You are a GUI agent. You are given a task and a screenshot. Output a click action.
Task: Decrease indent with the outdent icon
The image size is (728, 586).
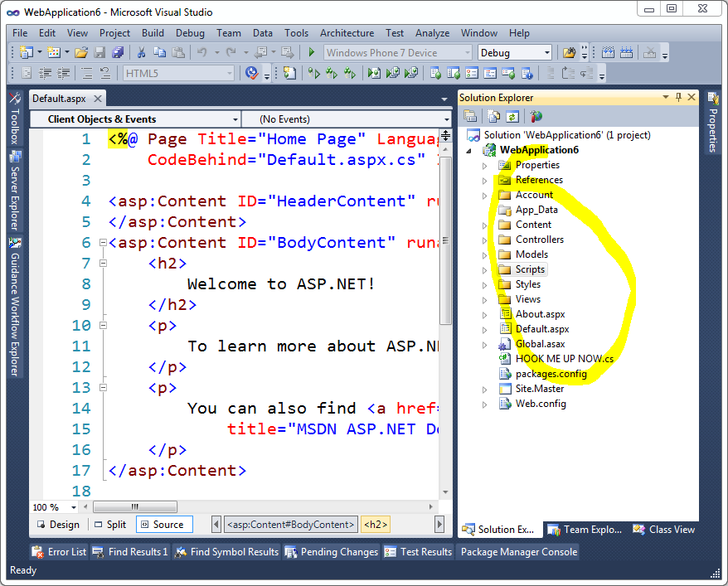[46, 73]
